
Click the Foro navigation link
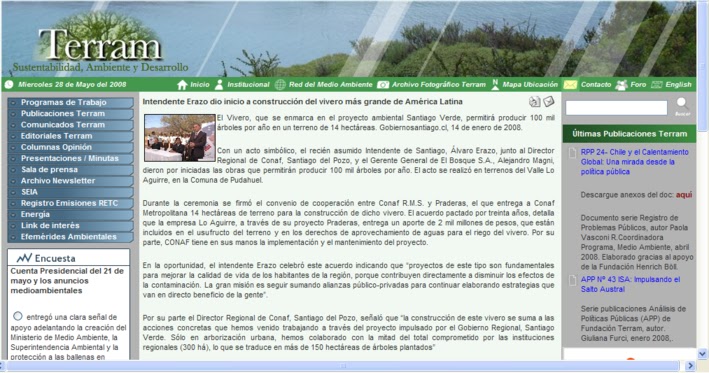tap(638, 85)
